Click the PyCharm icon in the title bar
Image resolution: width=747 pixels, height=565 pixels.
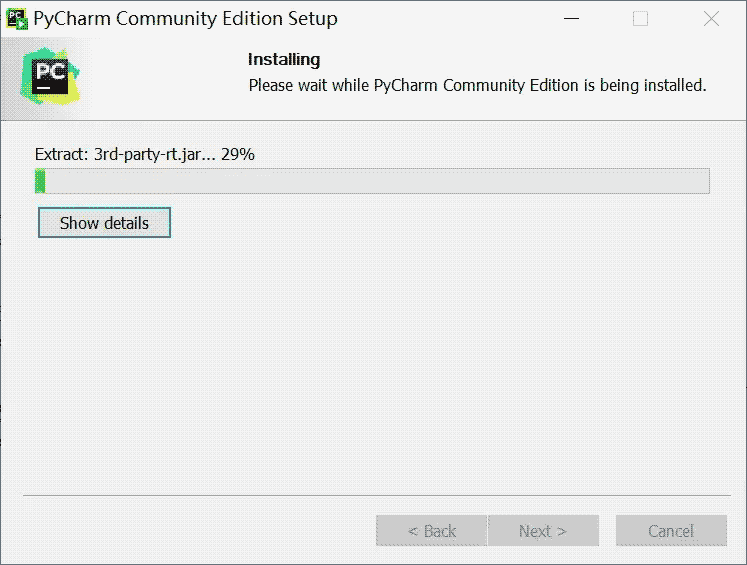point(17,19)
